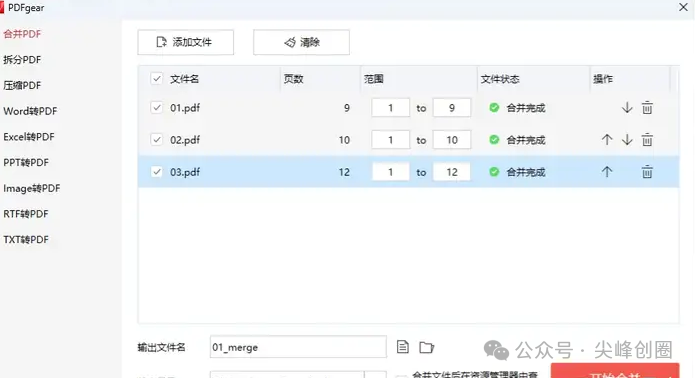Click the 页数 column header
This screenshot has width=695, height=378.
[293, 79]
